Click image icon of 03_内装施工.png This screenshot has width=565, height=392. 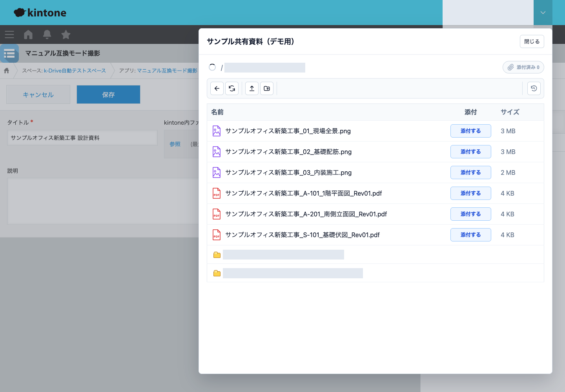click(217, 172)
